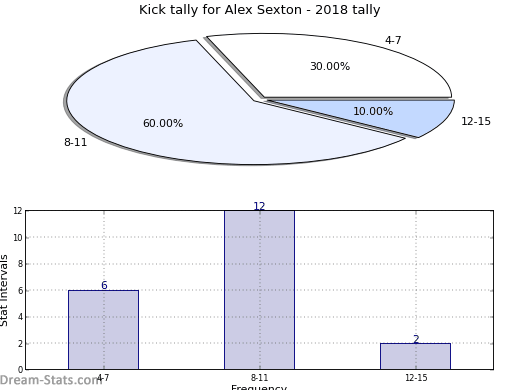Viewport: 520px width, 390px height.
Task: Click the 8-11 x-axis tick label
Action: (259, 378)
